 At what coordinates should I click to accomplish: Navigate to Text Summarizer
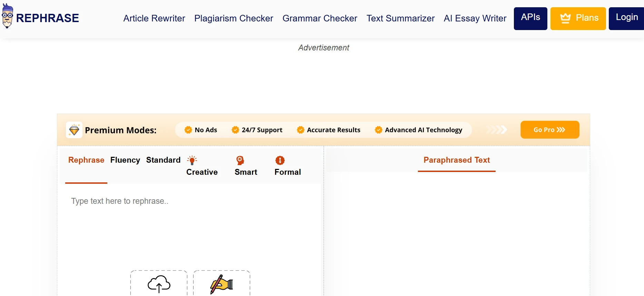tap(400, 18)
